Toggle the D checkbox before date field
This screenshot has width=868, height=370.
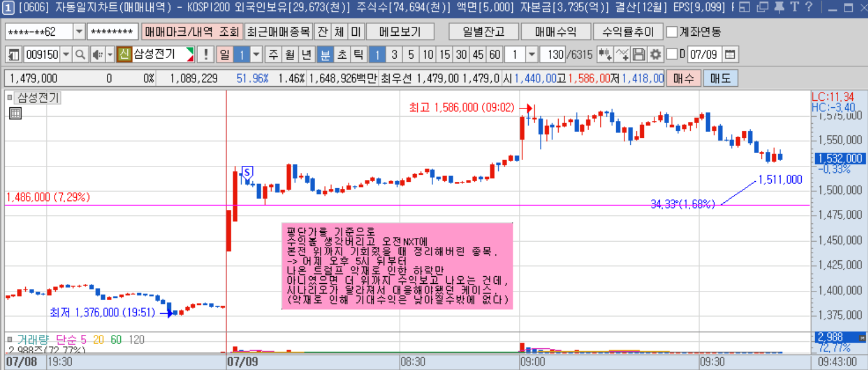pyautogui.click(x=671, y=55)
